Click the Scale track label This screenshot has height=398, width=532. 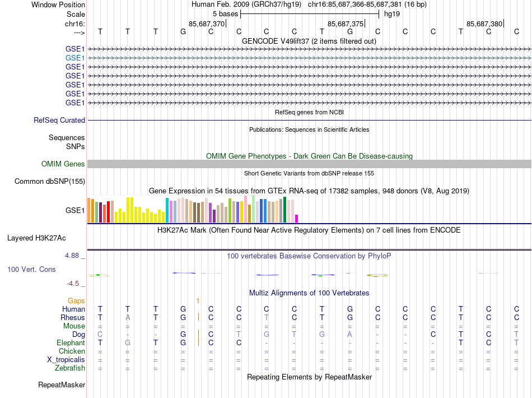[x=76, y=14]
